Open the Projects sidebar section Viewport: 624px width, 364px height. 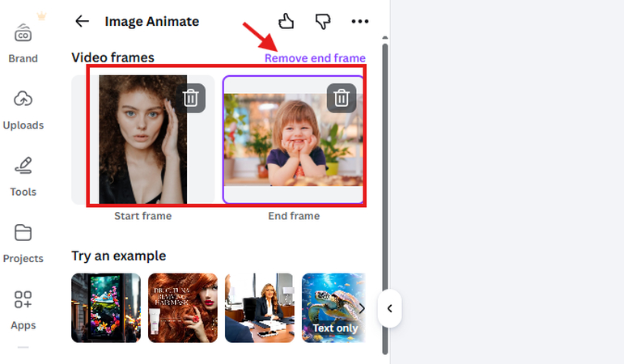pyautogui.click(x=23, y=243)
